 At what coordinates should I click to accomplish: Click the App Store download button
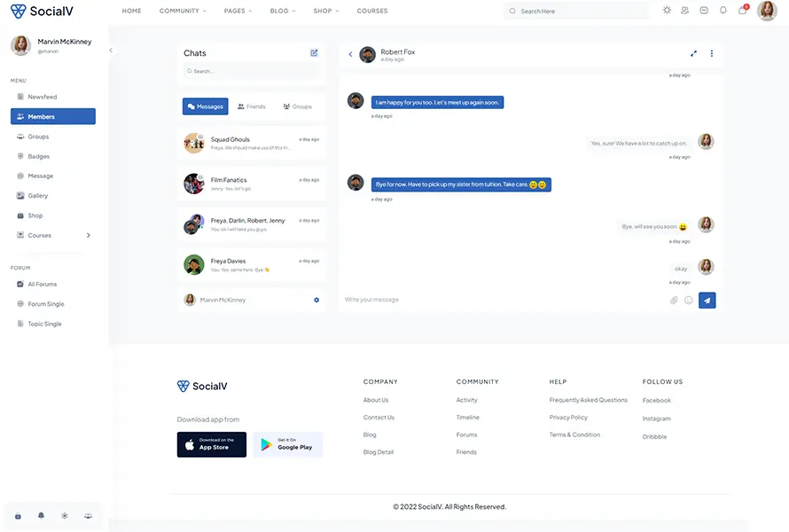tap(212, 444)
